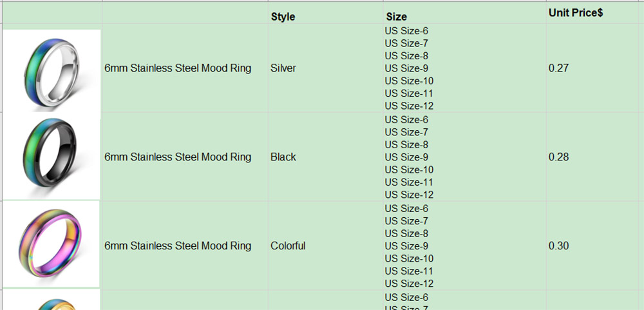Image resolution: width=644 pixels, height=310 pixels.
Task: Click the empty header cell above product names
Action: 185,13
